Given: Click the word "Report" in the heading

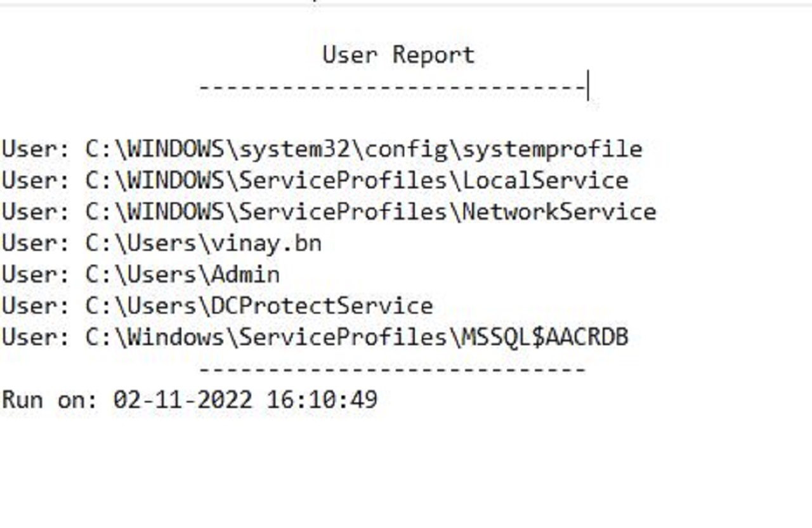Looking at the screenshot, I should pos(433,55).
